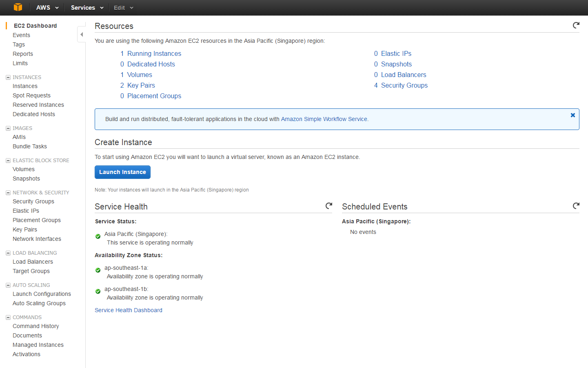Collapse the sidebar using the left arrow control
This screenshot has width=588, height=368.
(x=81, y=35)
